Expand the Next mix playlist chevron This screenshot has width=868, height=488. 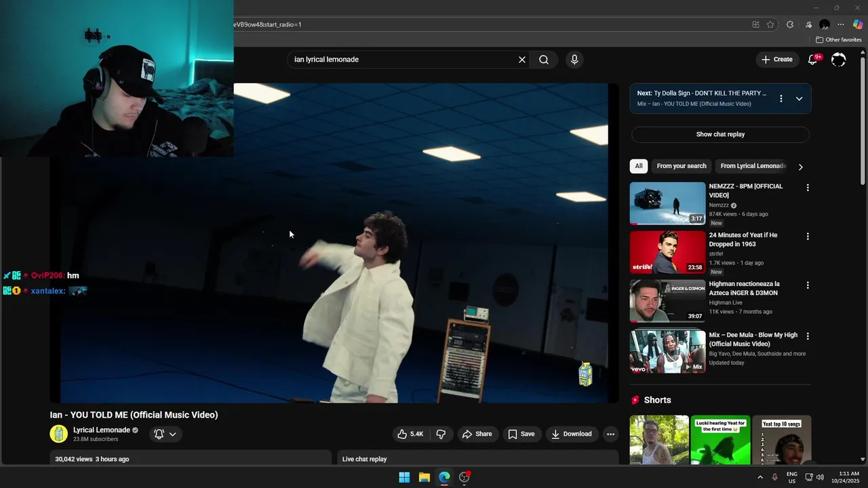click(x=799, y=98)
